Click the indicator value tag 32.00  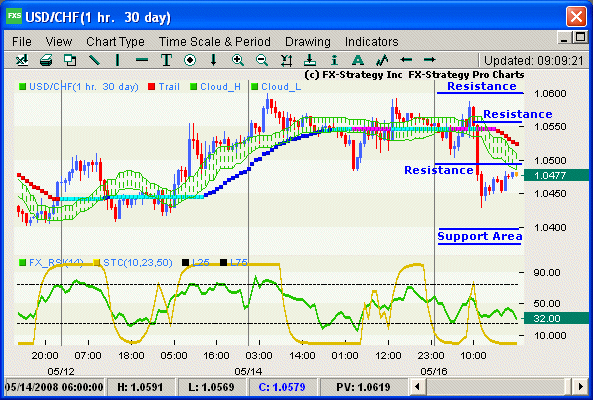pyautogui.click(x=556, y=318)
